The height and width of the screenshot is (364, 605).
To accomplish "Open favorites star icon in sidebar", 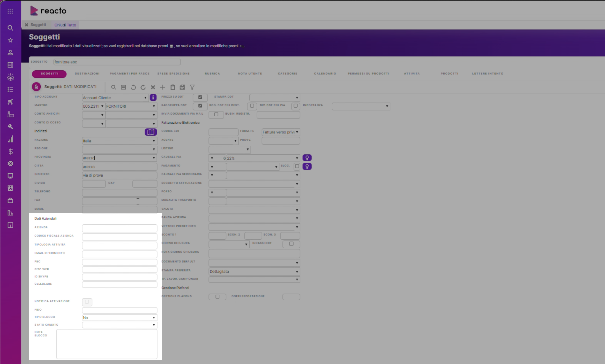I will pos(10,40).
